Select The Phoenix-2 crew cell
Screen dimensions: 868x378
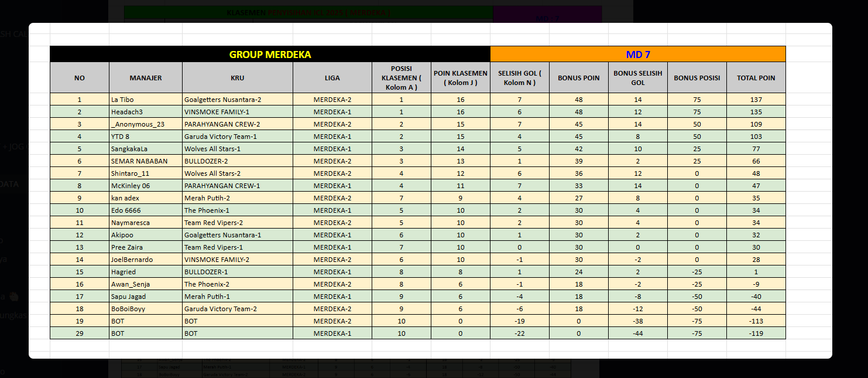(x=238, y=284)
